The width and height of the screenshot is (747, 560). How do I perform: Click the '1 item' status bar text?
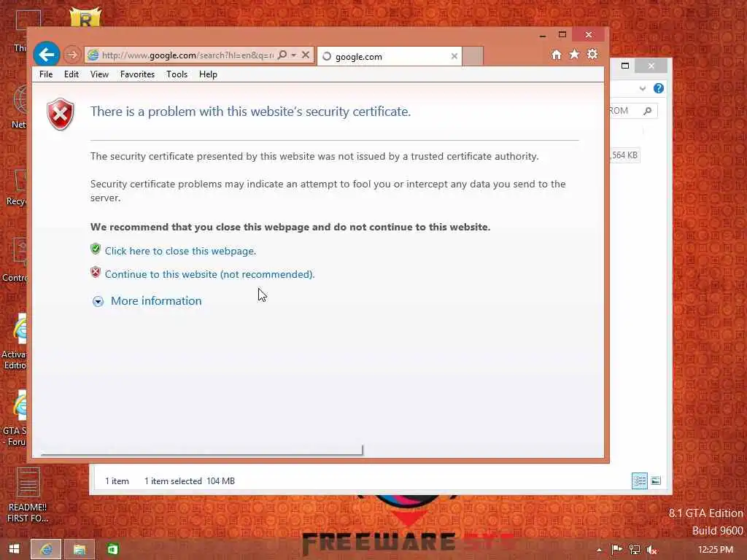[x=117, y=481]
